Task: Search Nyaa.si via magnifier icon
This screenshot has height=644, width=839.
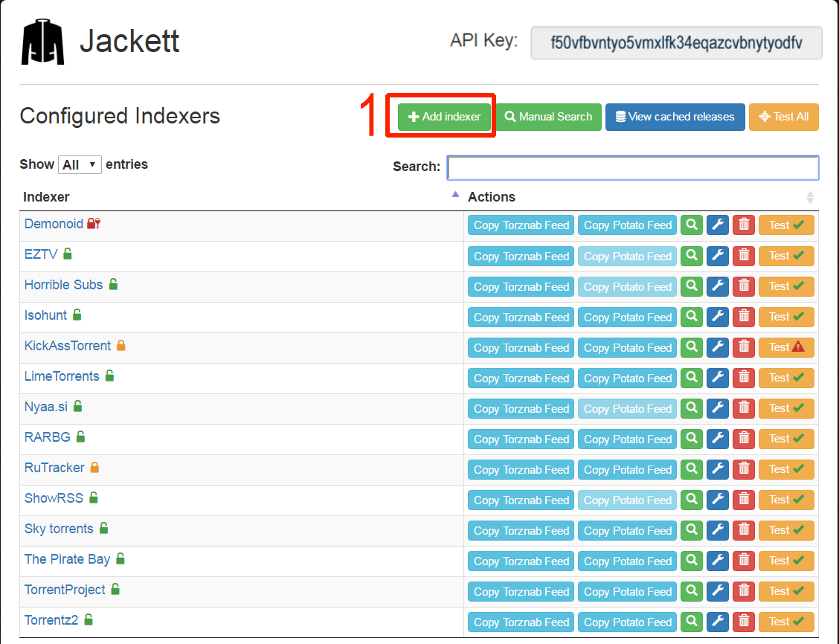Action: [x=692, y=408]
